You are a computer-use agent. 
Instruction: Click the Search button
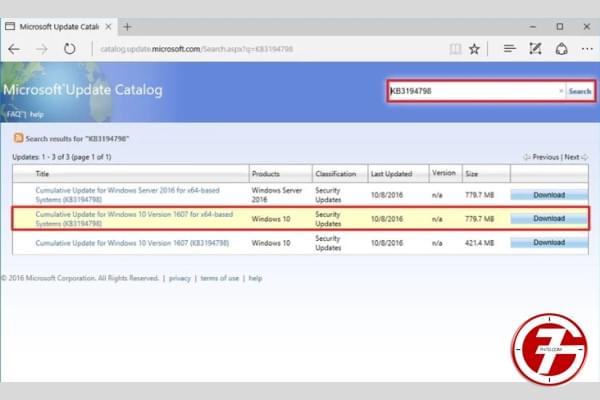pos(580,91)
